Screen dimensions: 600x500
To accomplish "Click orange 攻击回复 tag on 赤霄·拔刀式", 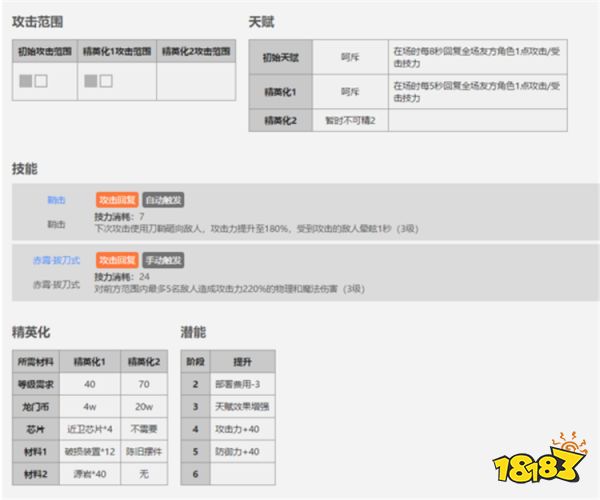I will click(117, 260).
